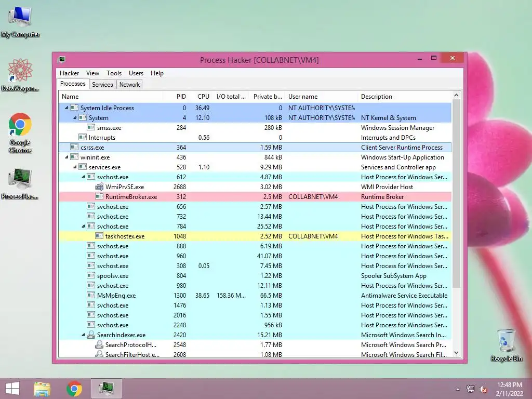Click 'Spooler SubSystem App' description
This screenshot has height=399, width=532.
click(x=394, y=276)
